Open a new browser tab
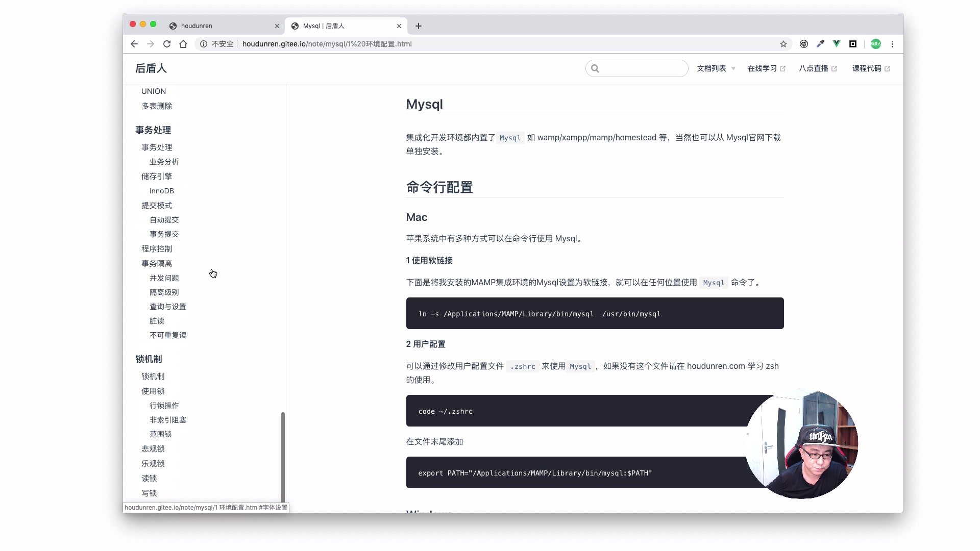The image size is (980, 551). [419, 26]
